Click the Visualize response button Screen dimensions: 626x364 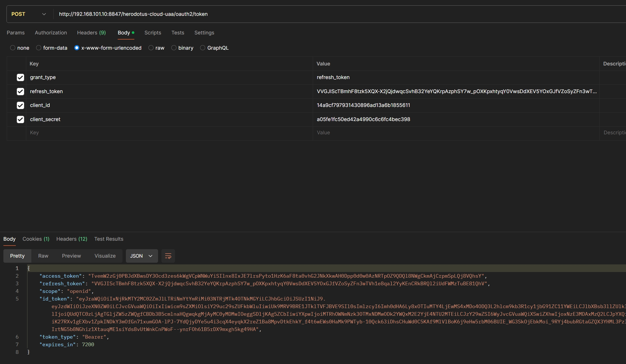pos(105,256)
